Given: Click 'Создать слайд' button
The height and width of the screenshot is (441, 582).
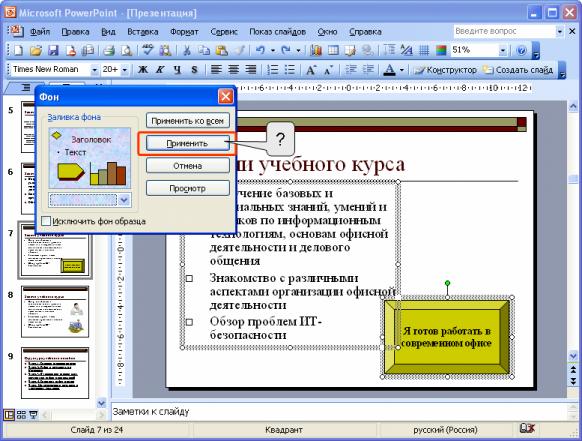Looking at the screenshot, I should pyautogui.click(x=518, y=70).
